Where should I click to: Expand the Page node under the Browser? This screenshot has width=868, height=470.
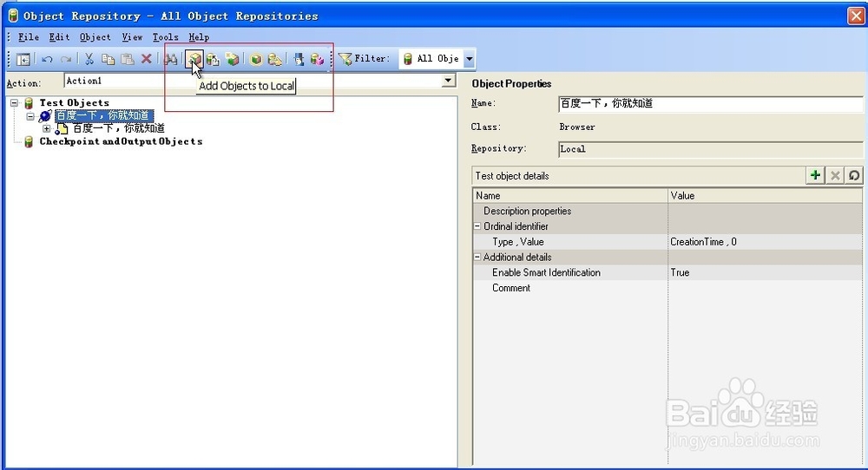point(47,129)
